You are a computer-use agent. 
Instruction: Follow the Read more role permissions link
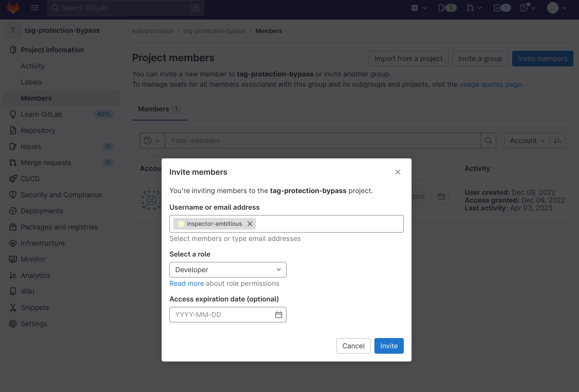click(186, 283)
